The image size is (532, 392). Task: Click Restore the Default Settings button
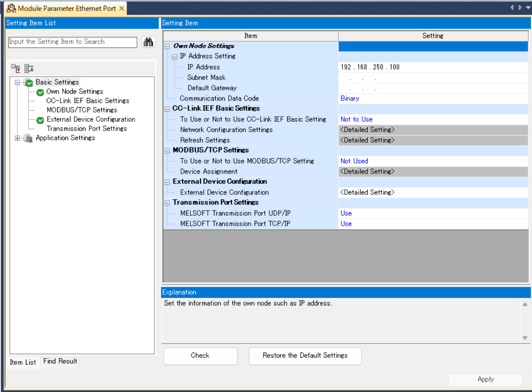[305, 356]
